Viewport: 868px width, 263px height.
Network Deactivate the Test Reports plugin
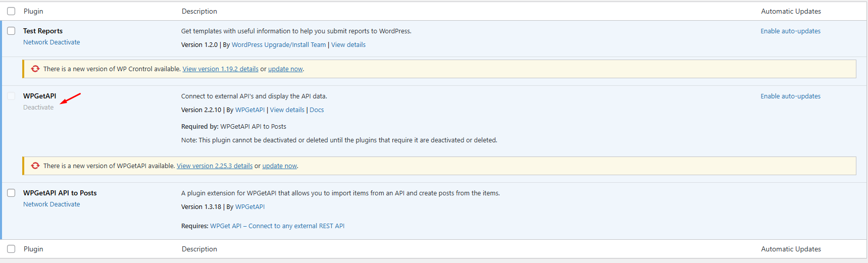[x=52, y=42]
